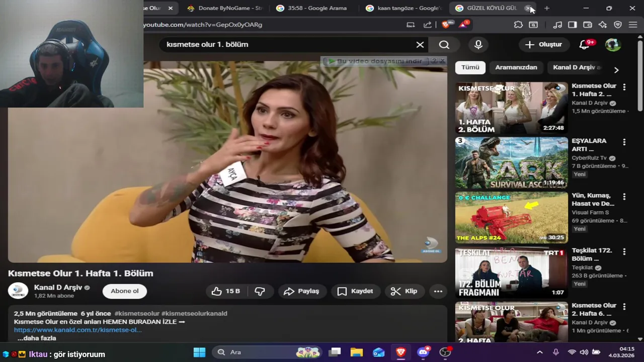
Task: Open options for Teşkilat 172. Bölüm video
Action: pos(624,251)
